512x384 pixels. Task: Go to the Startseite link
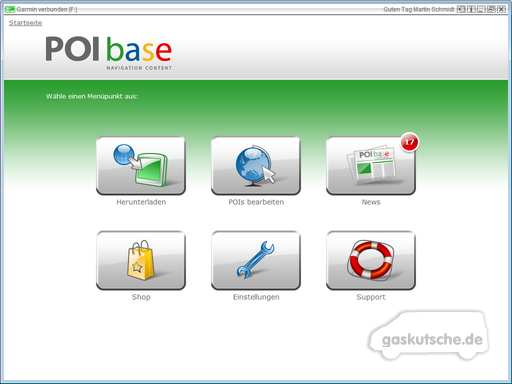tap(25, 23)
